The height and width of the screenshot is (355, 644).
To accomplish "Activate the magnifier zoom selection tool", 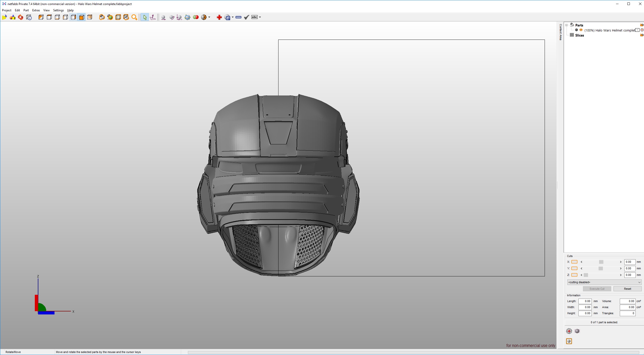I will click(x=134, y=17).
